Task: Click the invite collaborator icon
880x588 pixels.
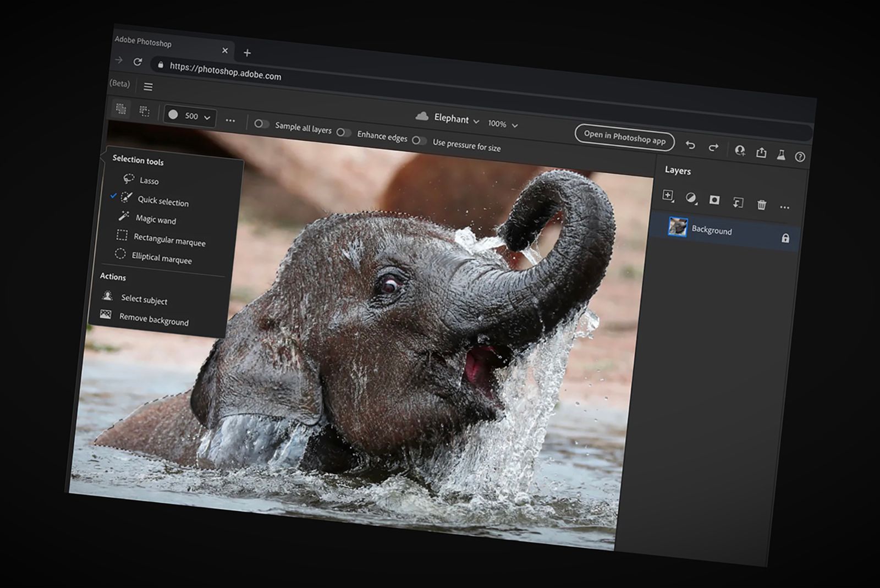Action: click(x=740, y=150)
